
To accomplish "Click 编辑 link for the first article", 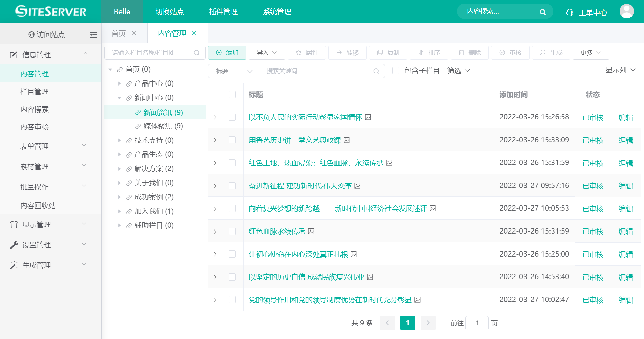I will (x=625, y=117).
